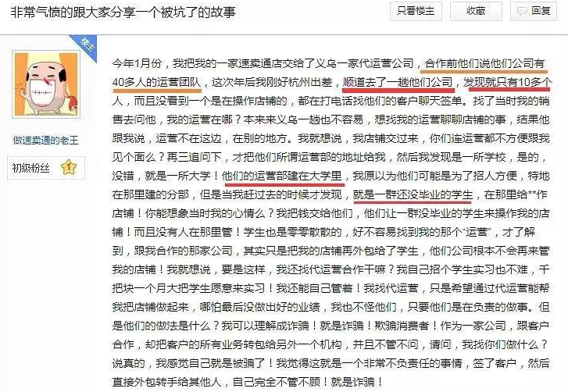
Task: Click the 收藏 button
Action: (476, 12)
